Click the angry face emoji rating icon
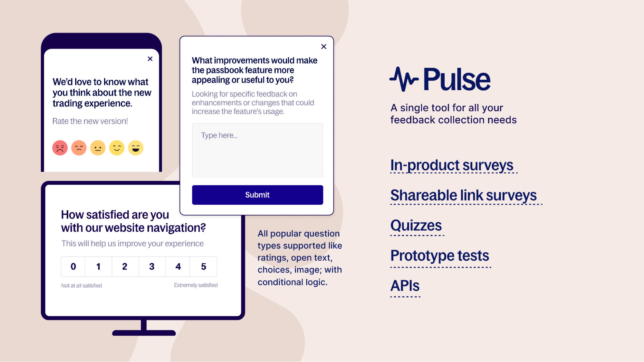Screen dimensions: 644x362 point(60,148)
